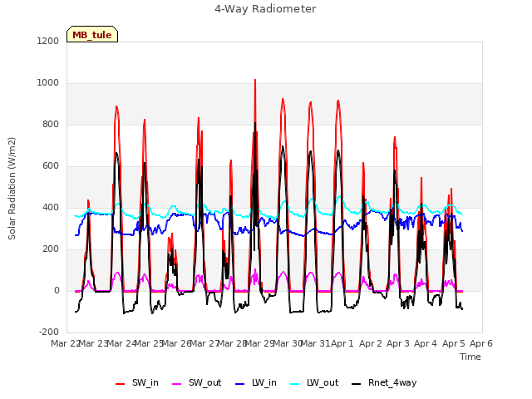532x399 pixels.
Task: Click the red SW_in legend swatch
Action: coord(120,384)
